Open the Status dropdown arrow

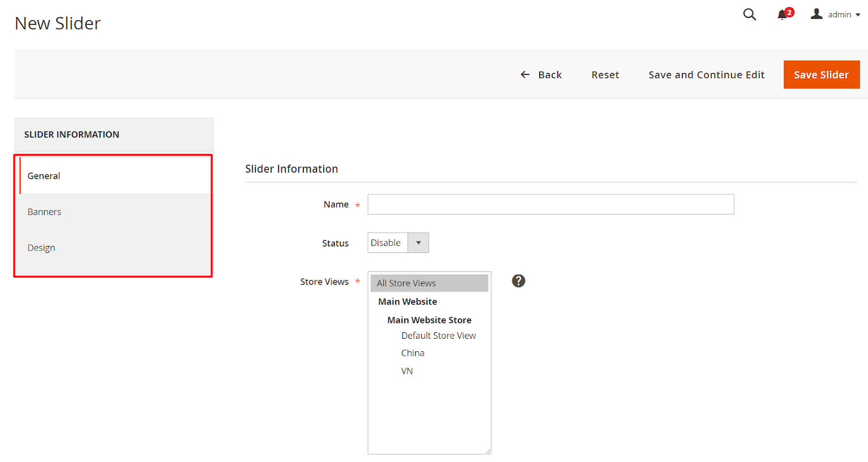(418, 243)
